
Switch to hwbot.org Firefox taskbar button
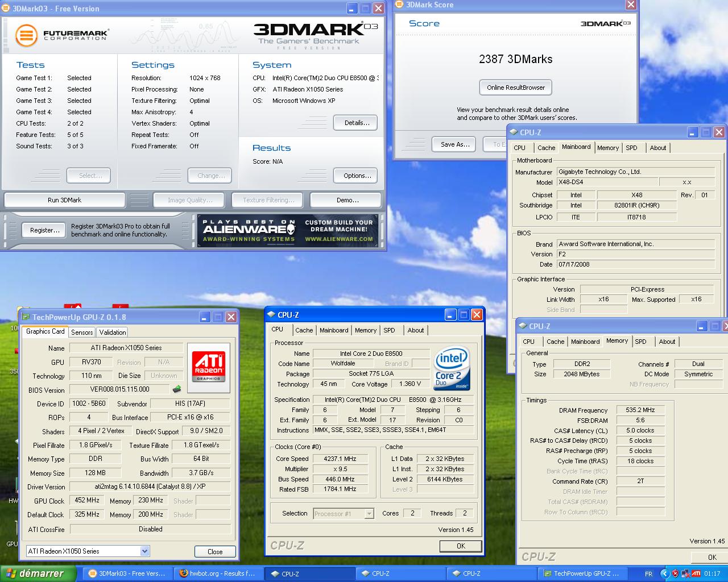218,573
